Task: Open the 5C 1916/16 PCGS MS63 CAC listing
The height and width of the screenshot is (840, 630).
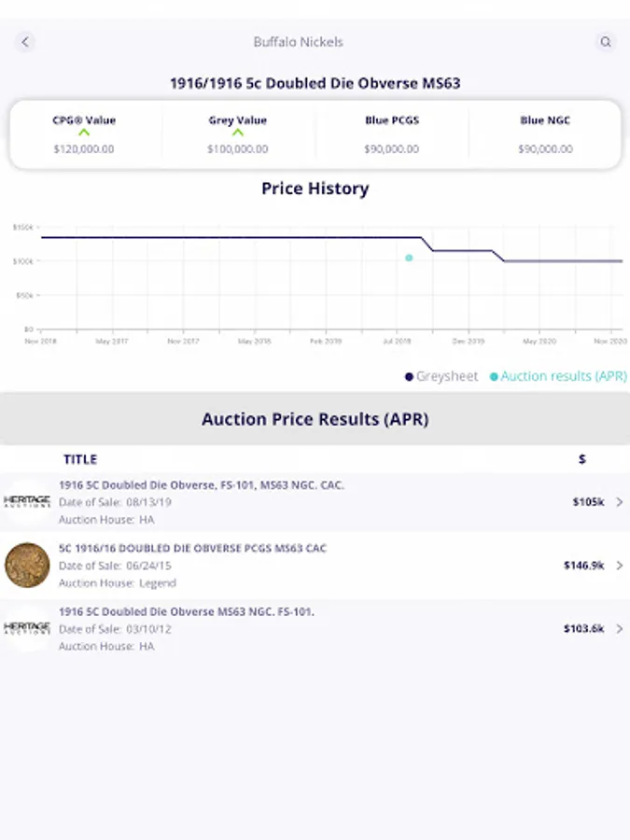Action: (192, 549)
